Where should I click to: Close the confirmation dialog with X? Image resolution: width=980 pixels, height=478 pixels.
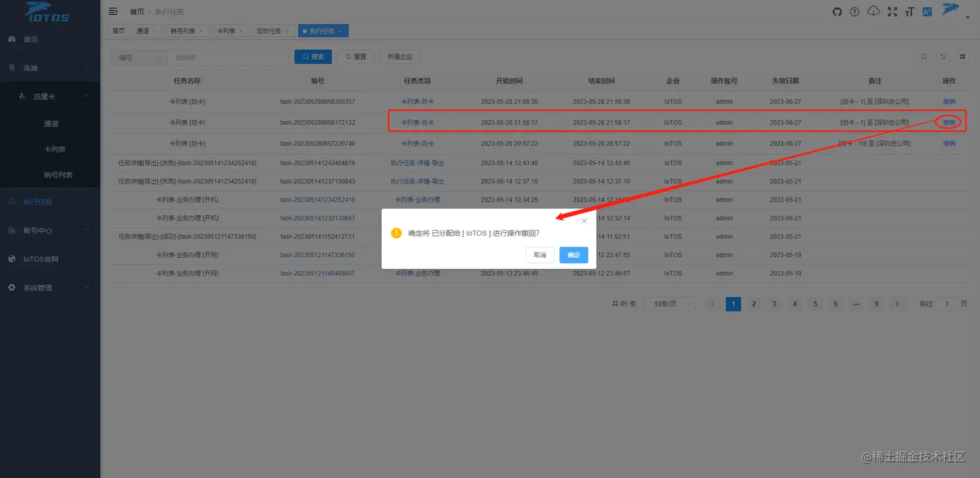tap(584, 221)
